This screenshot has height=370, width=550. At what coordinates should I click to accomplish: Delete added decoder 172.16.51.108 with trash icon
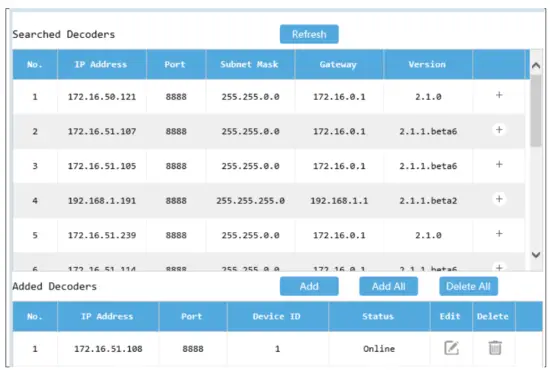pyautogui.click(x=495, y=348)
